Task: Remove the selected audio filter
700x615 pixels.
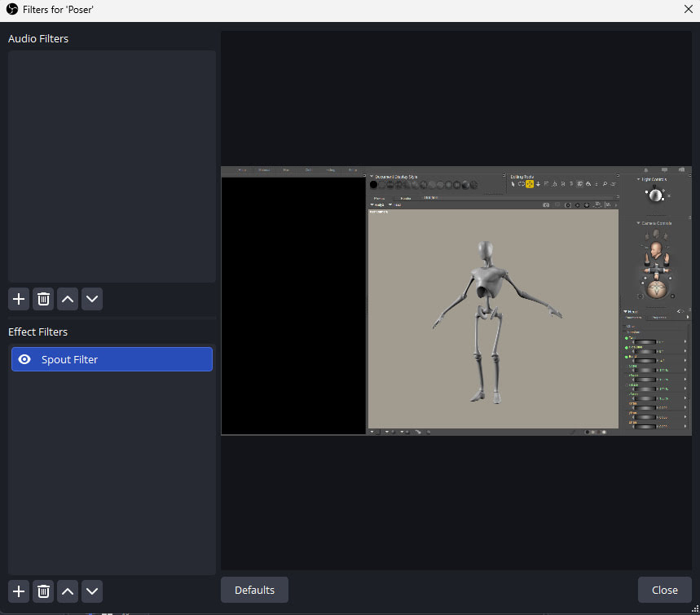Action: point(43,299)
